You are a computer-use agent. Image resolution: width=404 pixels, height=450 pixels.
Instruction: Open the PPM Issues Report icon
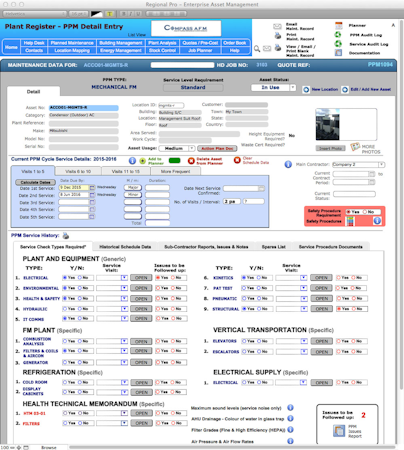[x=339, y=431]
